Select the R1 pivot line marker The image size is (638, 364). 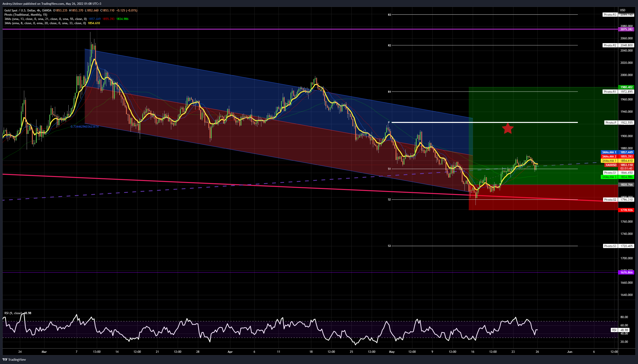coord(389,92)
